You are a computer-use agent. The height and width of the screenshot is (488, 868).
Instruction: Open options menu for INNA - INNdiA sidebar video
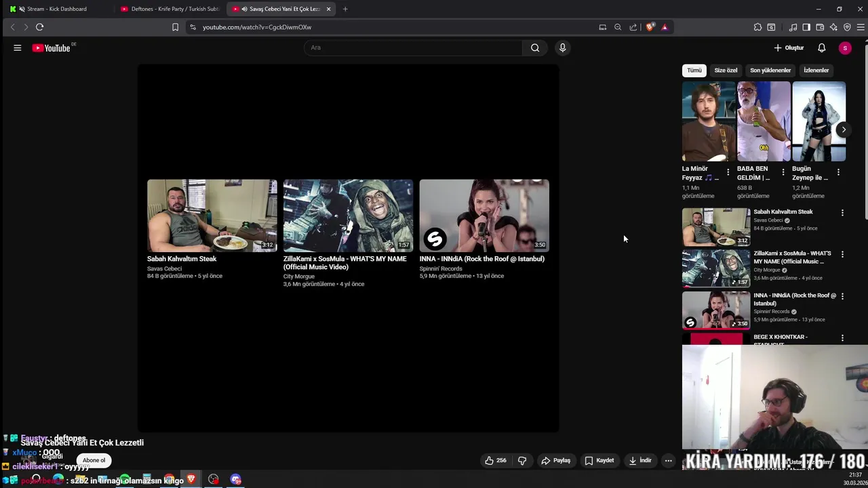point(842,297)
